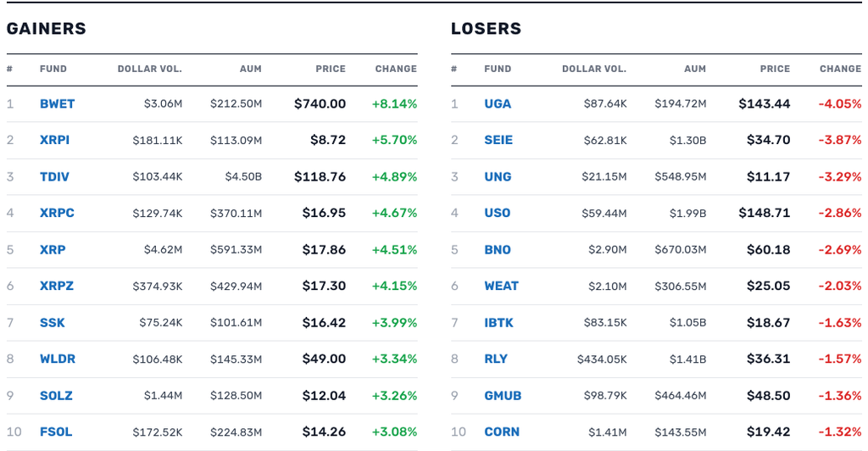Click the Gainers CHANGE column header

396,69
